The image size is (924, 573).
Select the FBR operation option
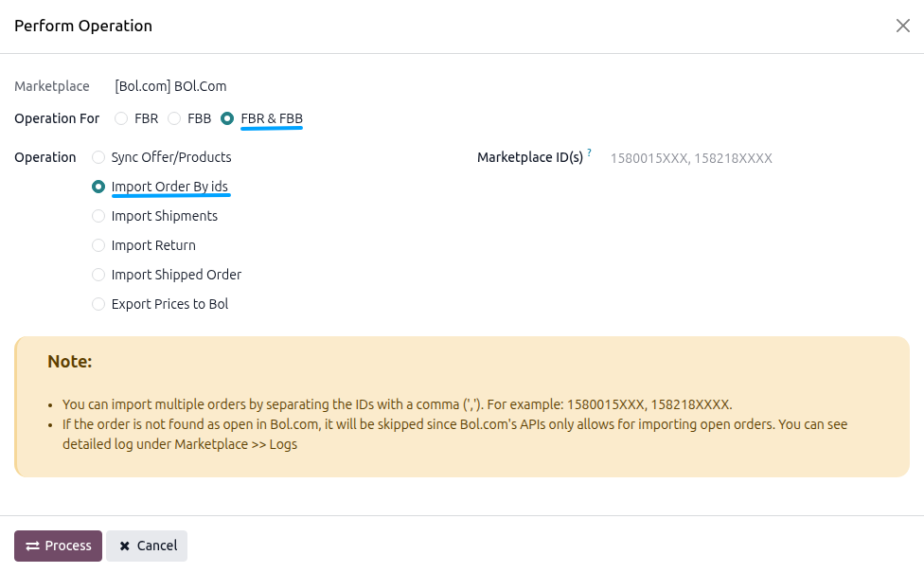pos(121,118)
